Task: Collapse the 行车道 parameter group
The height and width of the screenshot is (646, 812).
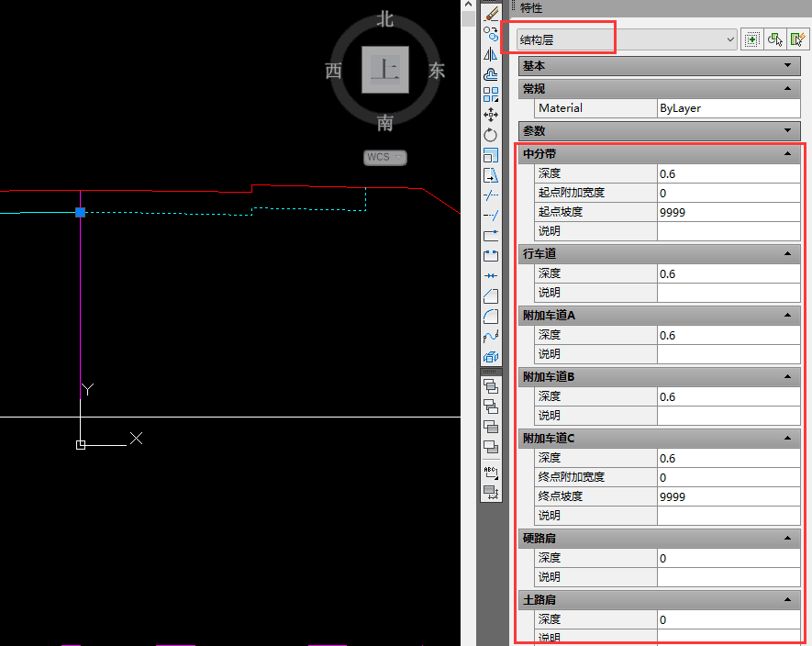Action: [x=787, y=253]
